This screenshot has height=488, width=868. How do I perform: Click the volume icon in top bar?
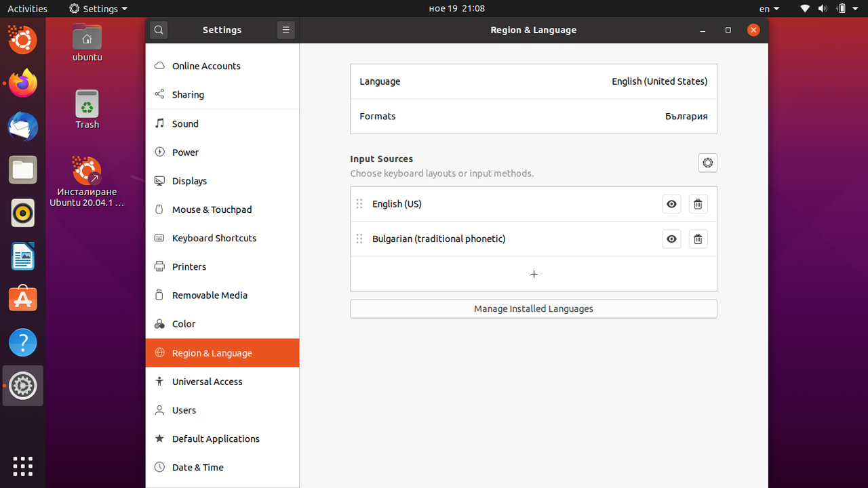[x=823, y=9]
